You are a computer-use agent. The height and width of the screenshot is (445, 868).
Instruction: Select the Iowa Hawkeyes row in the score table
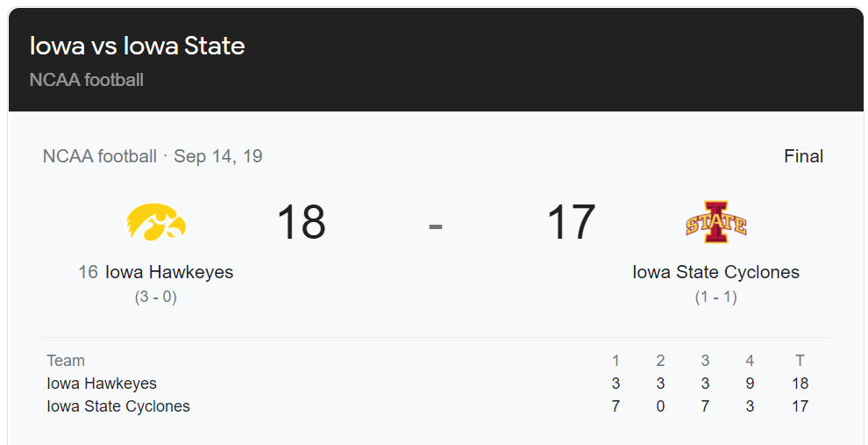[102, 384]
